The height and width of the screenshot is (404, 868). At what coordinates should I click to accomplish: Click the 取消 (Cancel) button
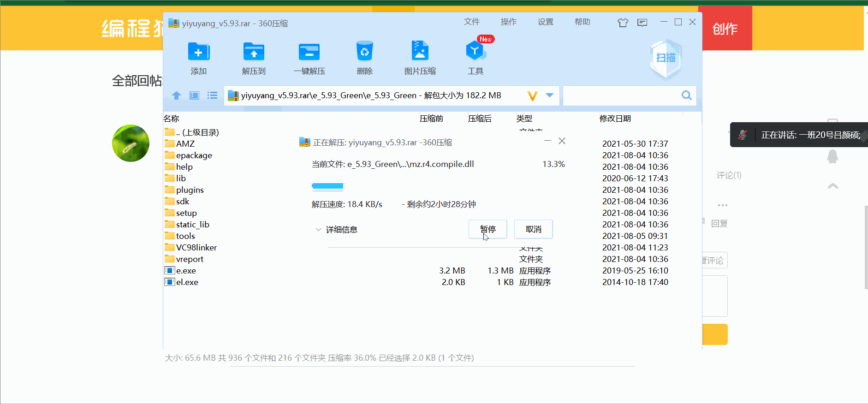(x=533, y=229)
